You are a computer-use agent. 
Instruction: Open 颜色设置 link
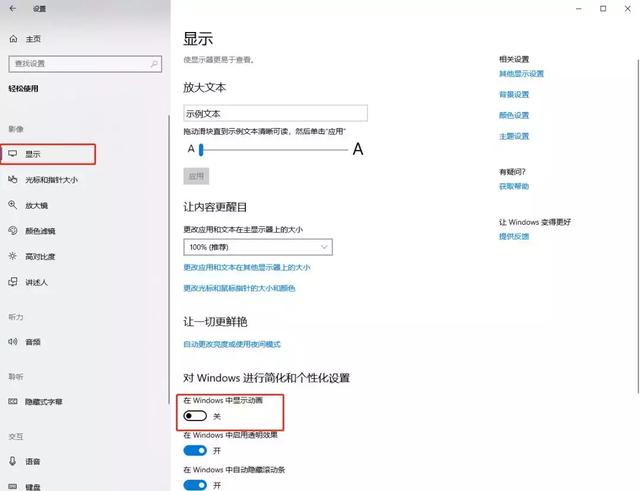514,116
